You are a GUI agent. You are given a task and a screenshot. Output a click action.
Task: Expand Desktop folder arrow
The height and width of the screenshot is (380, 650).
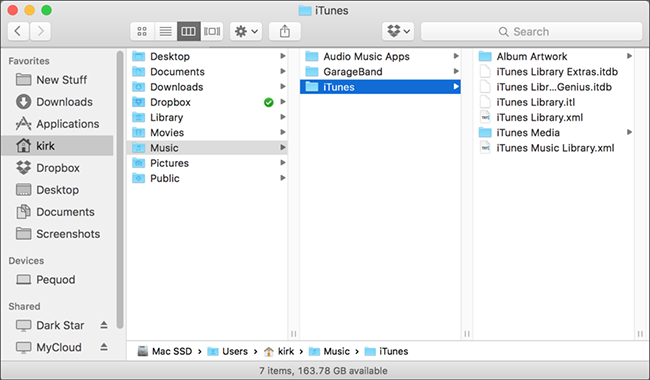[x=283, y=56]
